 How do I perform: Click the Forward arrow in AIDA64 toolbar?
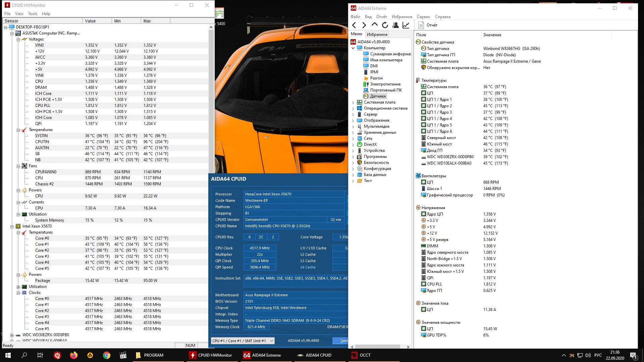tap(364, 25)
